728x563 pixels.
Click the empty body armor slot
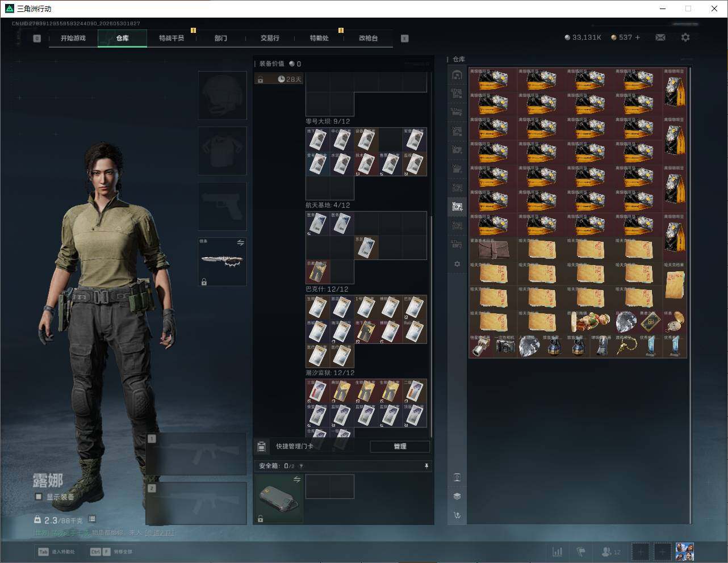pyautogui.click(x=222, y=151)
